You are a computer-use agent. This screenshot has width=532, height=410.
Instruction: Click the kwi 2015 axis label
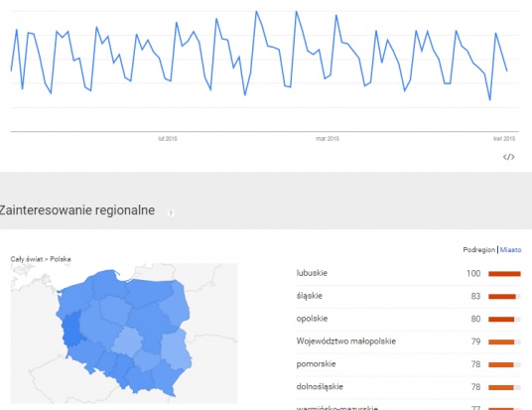point(504,138)
